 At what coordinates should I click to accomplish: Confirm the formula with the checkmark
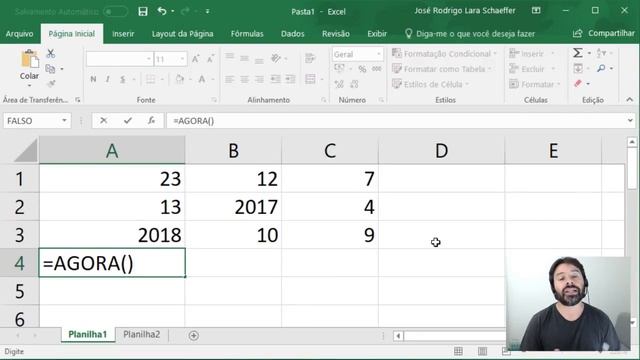pyautogui.click(x=128, y=121)
